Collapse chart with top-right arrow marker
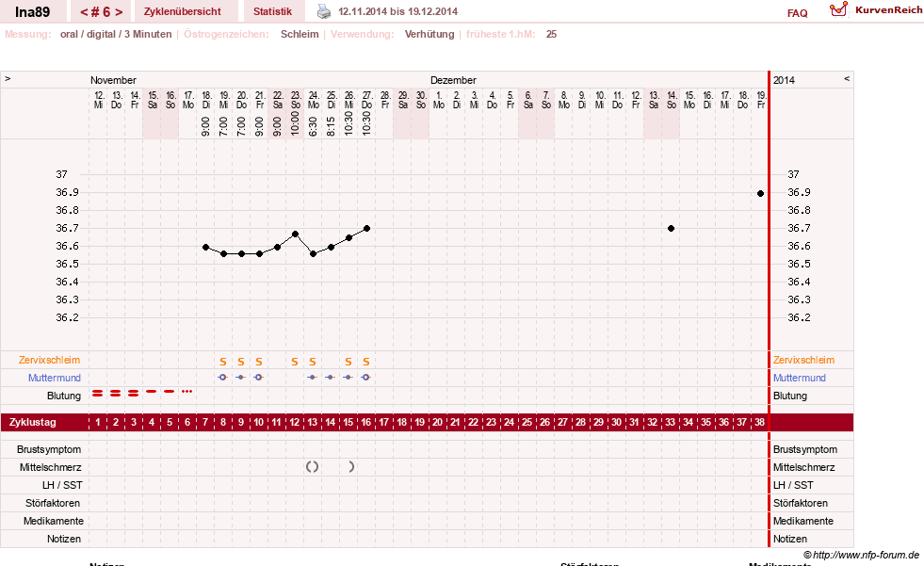The width and height of the screenshot is (924, 566). point(847,78)
